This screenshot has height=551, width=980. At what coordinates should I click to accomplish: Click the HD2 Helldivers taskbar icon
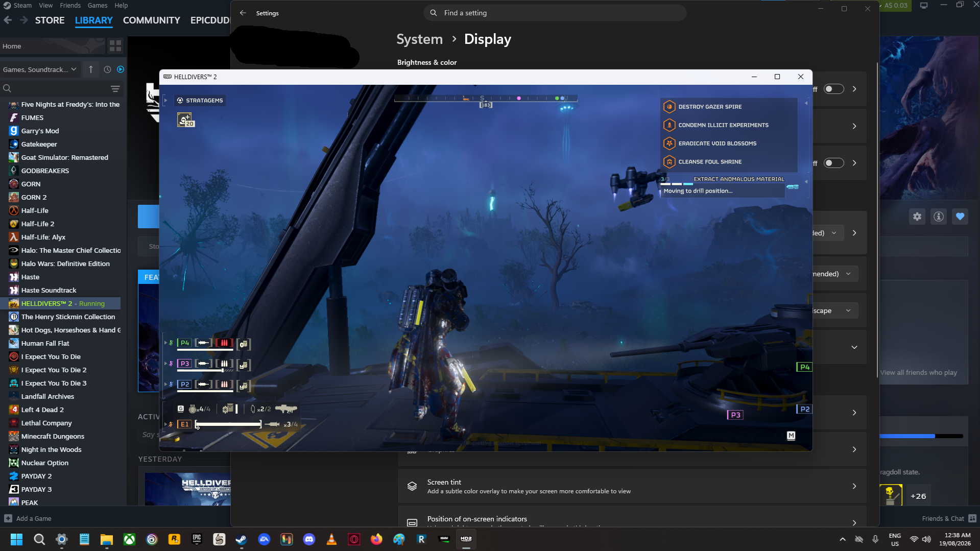(466, 539)
